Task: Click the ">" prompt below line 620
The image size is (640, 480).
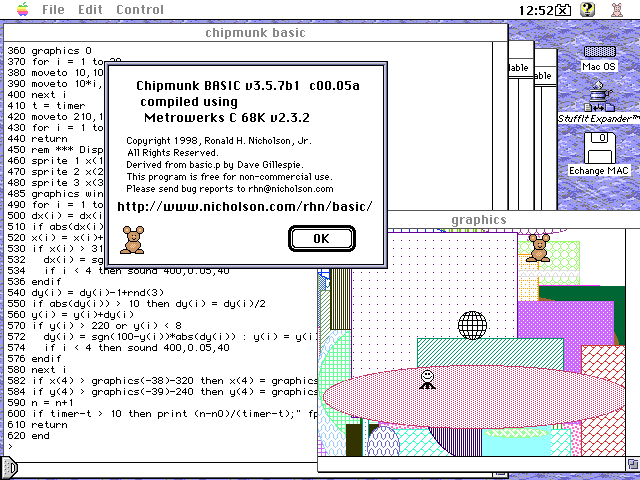Action: (10, 447)
